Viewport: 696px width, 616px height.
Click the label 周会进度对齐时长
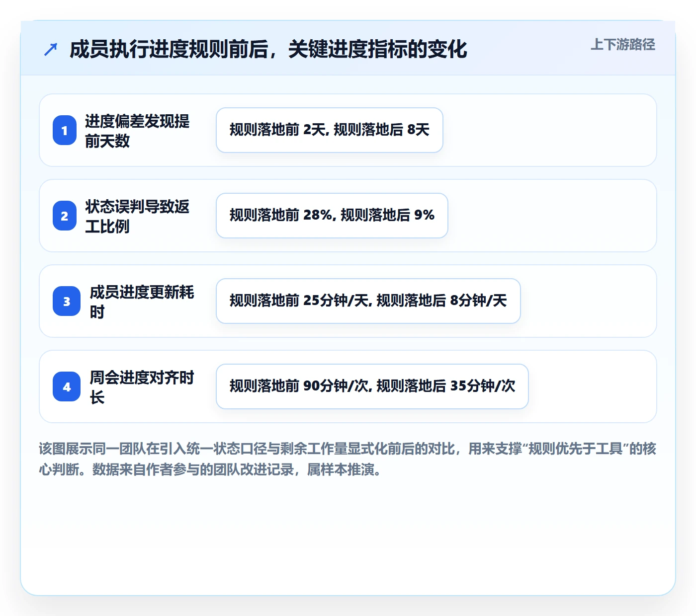click(142, 387)
